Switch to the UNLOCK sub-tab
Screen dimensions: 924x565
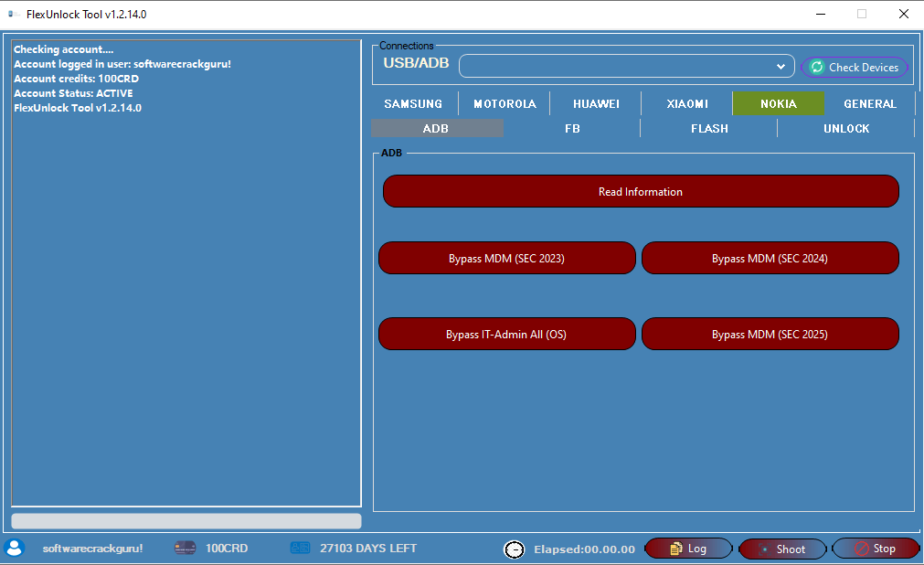(x=845, y=128)
